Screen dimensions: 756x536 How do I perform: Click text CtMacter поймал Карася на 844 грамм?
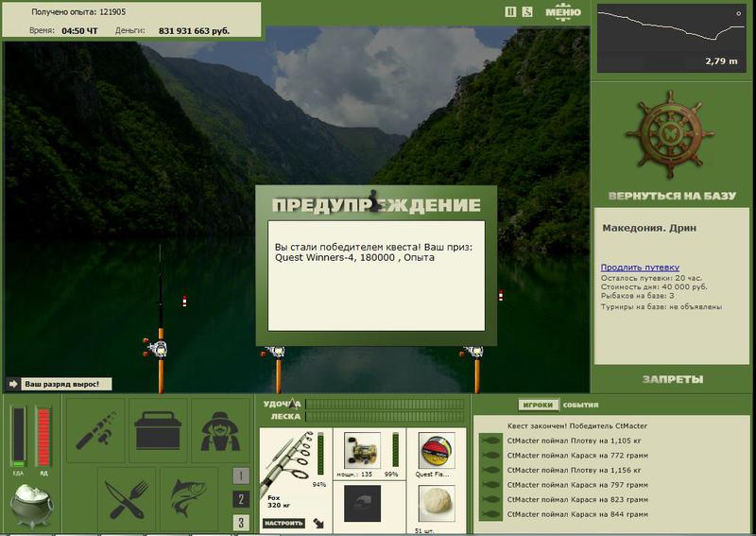577,514
